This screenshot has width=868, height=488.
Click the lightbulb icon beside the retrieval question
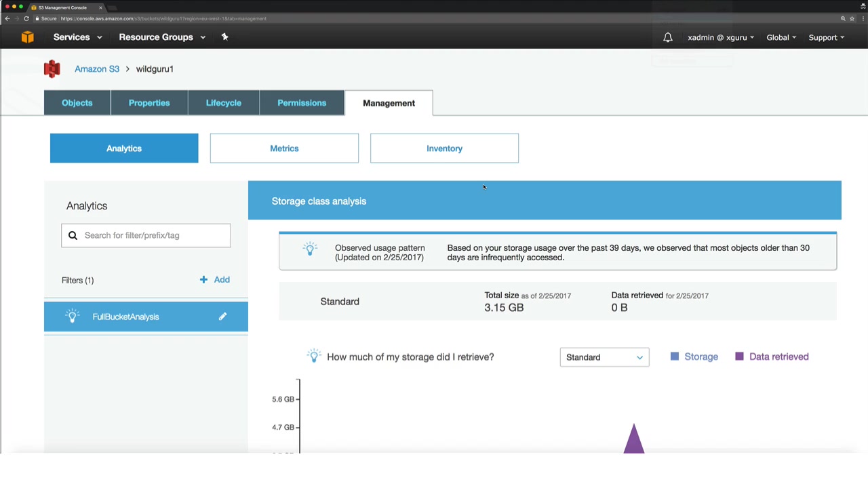click(x=313, y=356)
